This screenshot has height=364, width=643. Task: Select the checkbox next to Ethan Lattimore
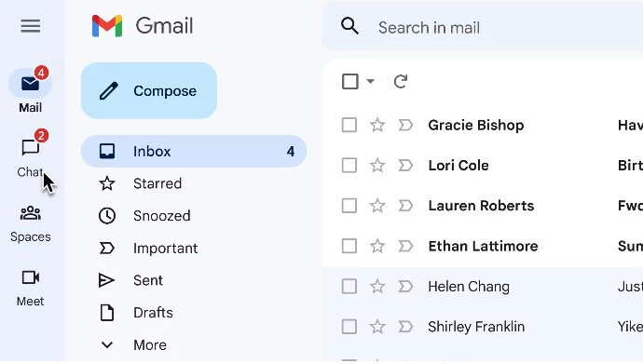pyautogui.click(x=349, y=246)
